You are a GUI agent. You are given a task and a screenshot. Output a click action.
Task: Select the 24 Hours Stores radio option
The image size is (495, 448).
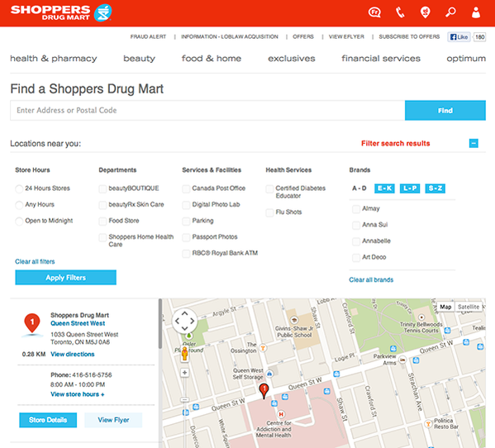point(19,188)
